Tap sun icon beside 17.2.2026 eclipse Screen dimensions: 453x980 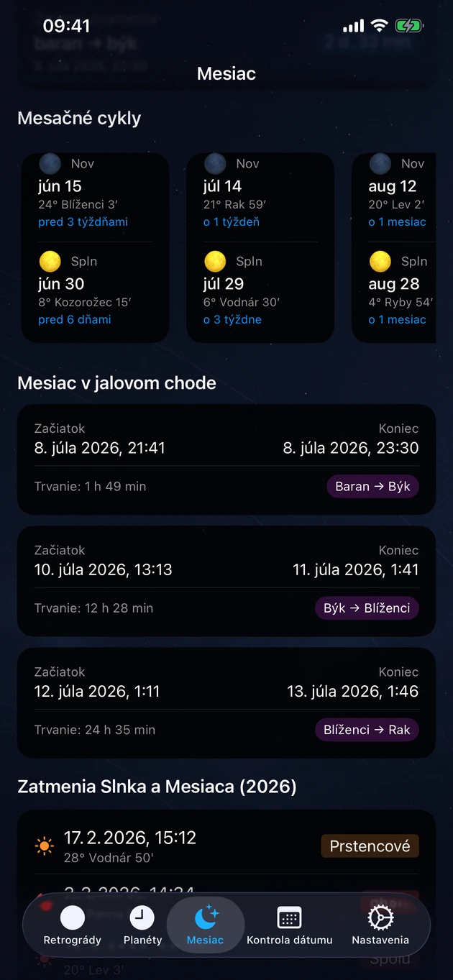coord(45,846)
